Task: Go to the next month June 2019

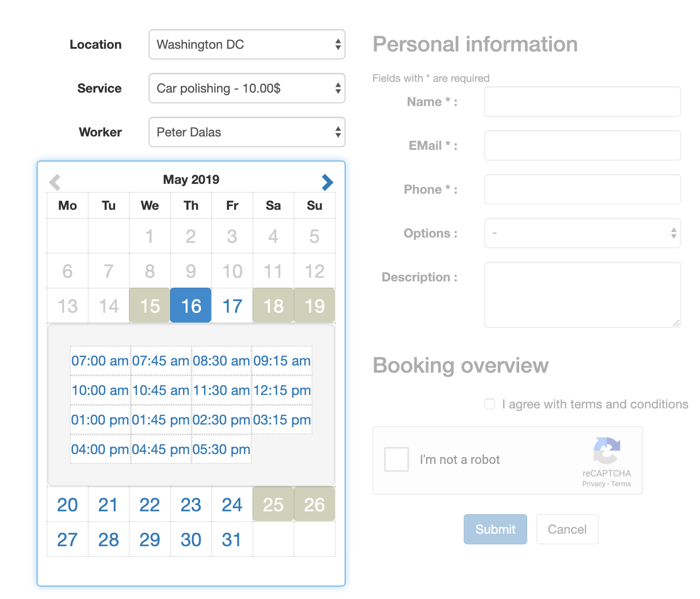Action: [327, 182]
